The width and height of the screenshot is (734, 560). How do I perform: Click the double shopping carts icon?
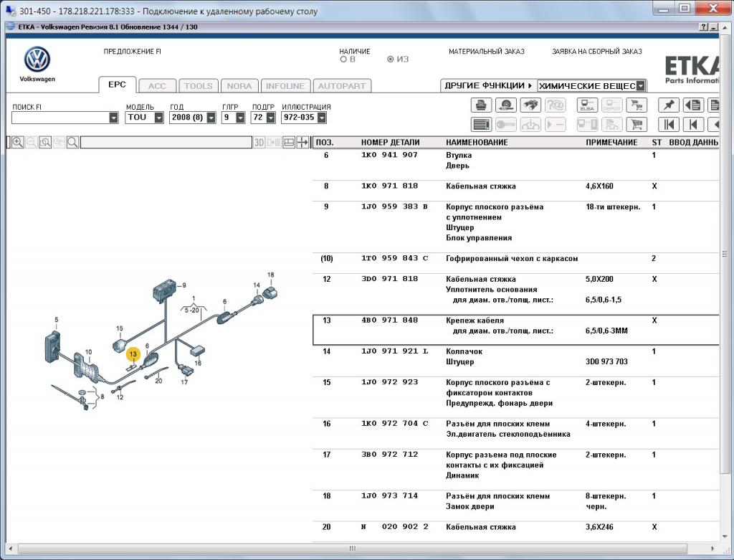pos(637,105)
